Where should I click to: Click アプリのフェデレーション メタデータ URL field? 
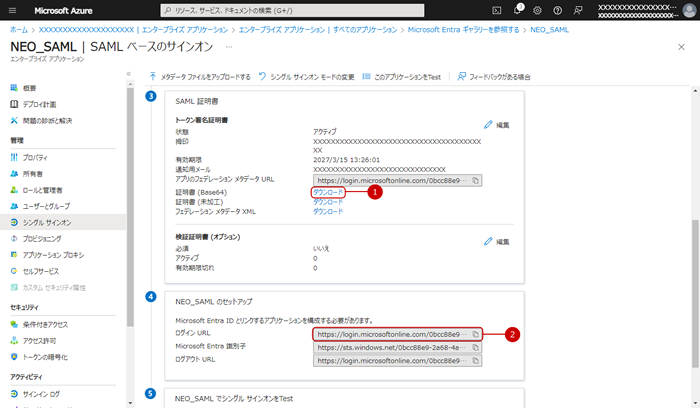click(x=397, y=181)
